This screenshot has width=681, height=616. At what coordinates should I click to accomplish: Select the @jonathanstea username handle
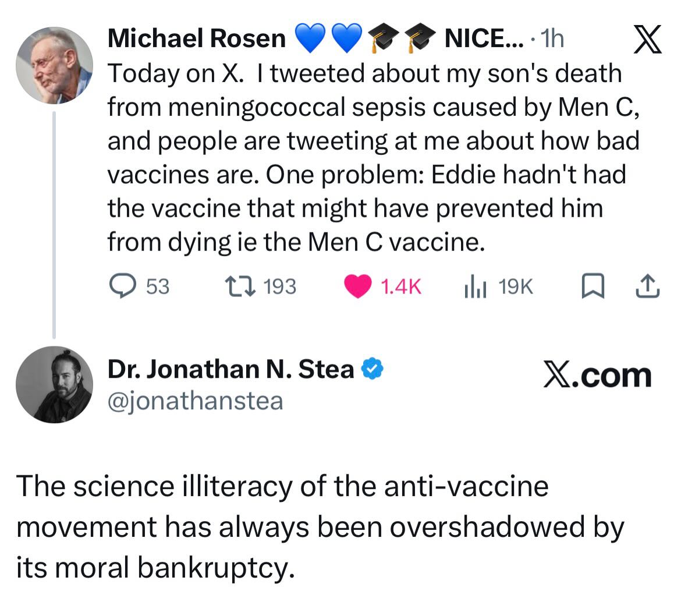pos(195,399)
